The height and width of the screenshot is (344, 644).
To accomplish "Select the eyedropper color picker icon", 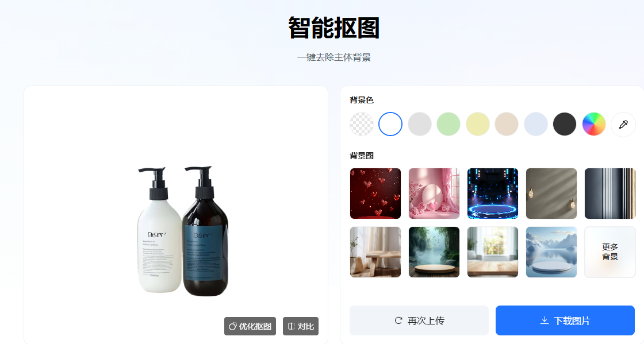I will 623,124.
